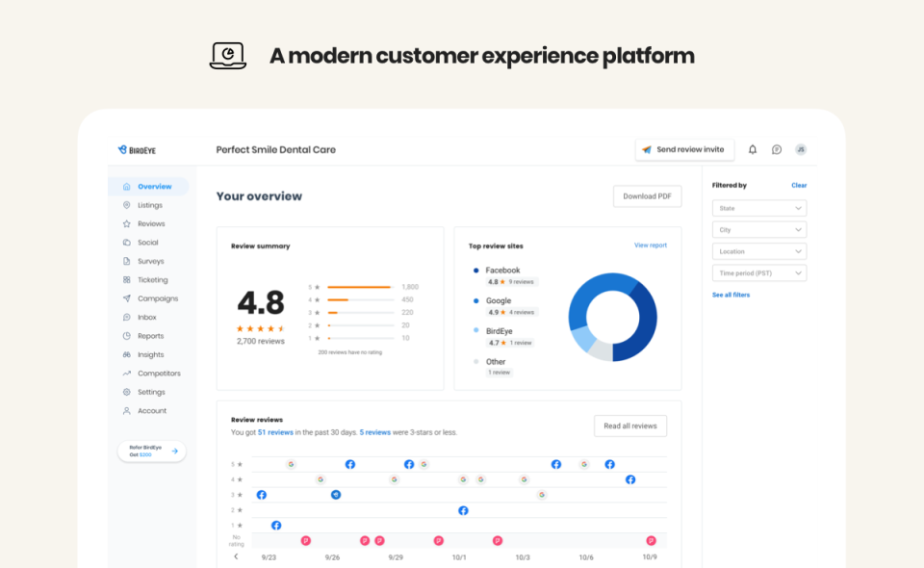
Task: Open the State filter dropdown
Action: tap(759, 209)
